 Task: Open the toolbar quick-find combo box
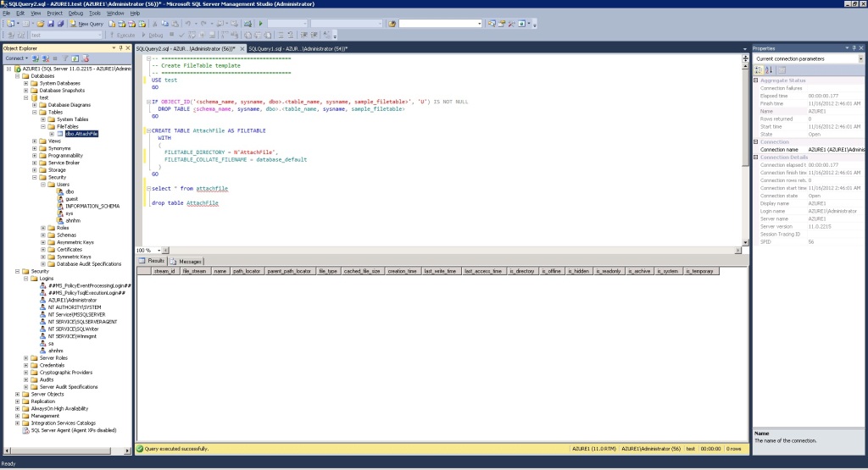[441, 24]
